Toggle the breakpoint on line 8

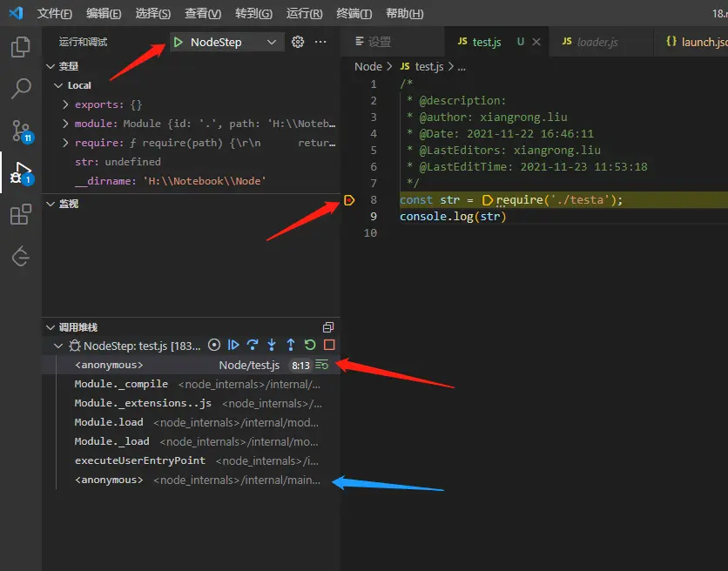coord(349,200)
